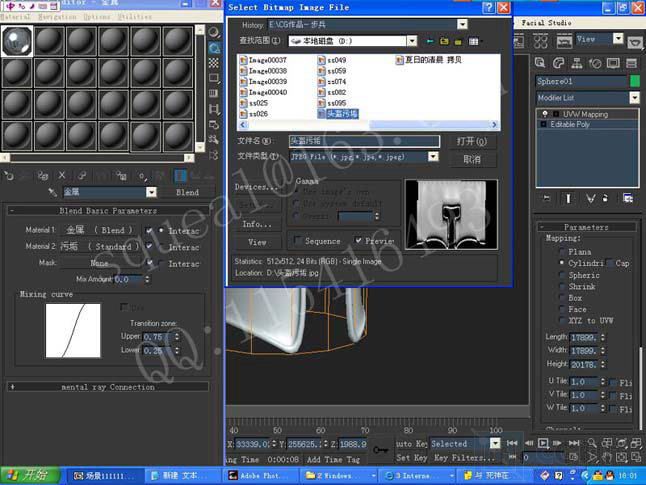Open the Motion panel tab icon

coord(595,63)
